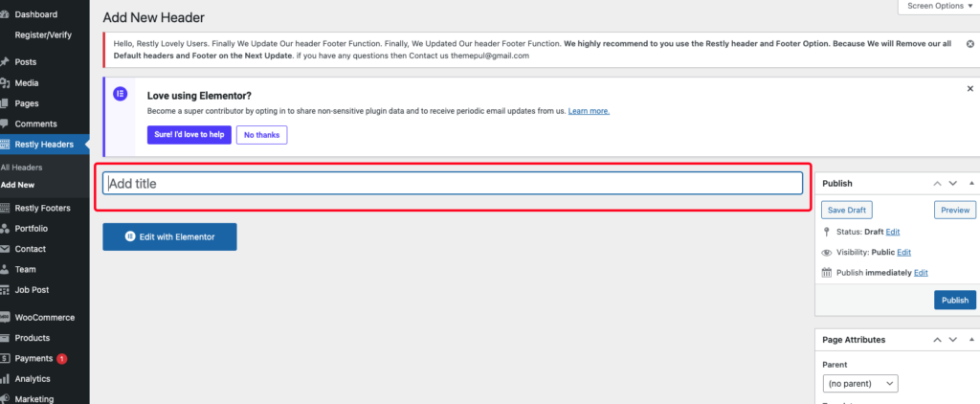This screenshot has height=404, width=980.
Task: Click the Contact envelope icon
Action: pos(6,249)
